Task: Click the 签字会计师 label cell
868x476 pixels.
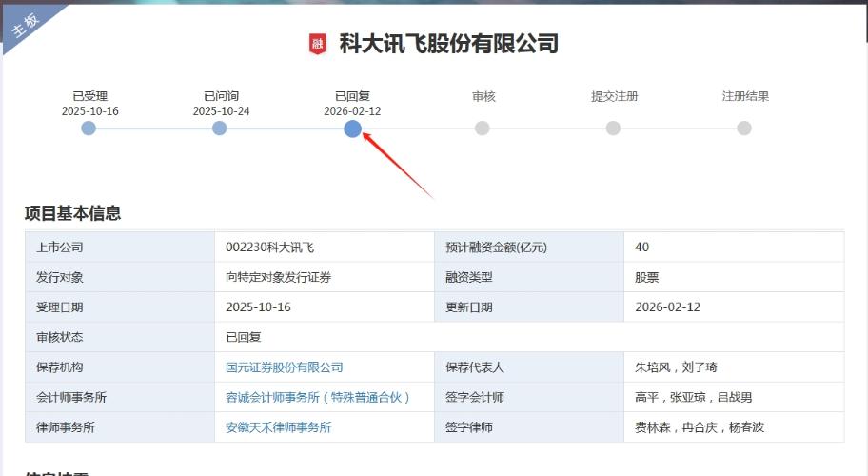Action: tap(529, 397)
